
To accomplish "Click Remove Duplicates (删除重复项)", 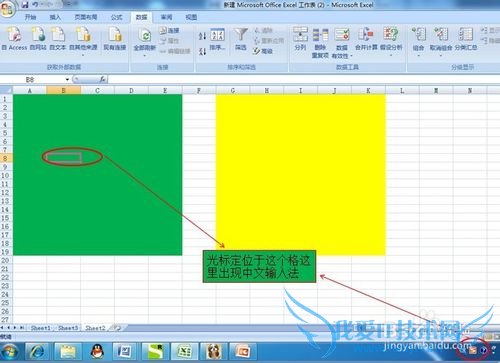I will pos(320,43).
